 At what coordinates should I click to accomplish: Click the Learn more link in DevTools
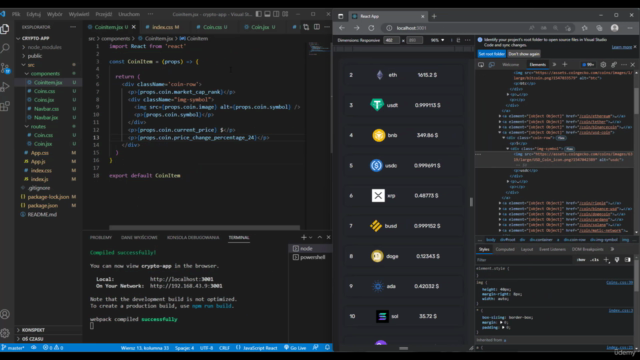click(622, 47)
